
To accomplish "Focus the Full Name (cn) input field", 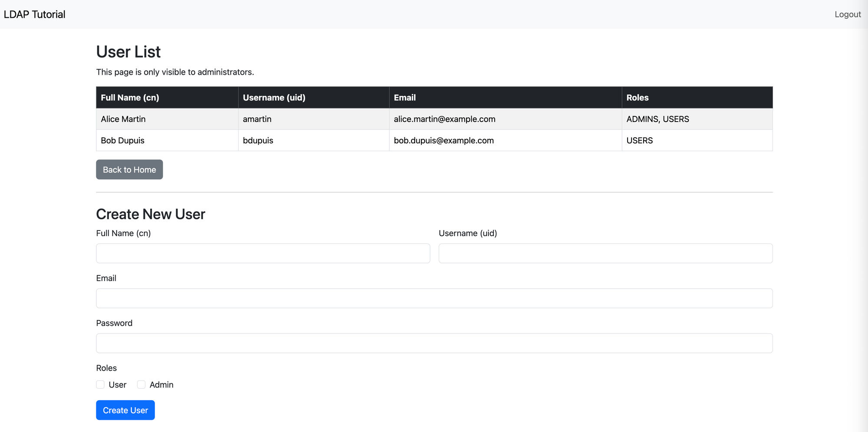I will [263, 253].
